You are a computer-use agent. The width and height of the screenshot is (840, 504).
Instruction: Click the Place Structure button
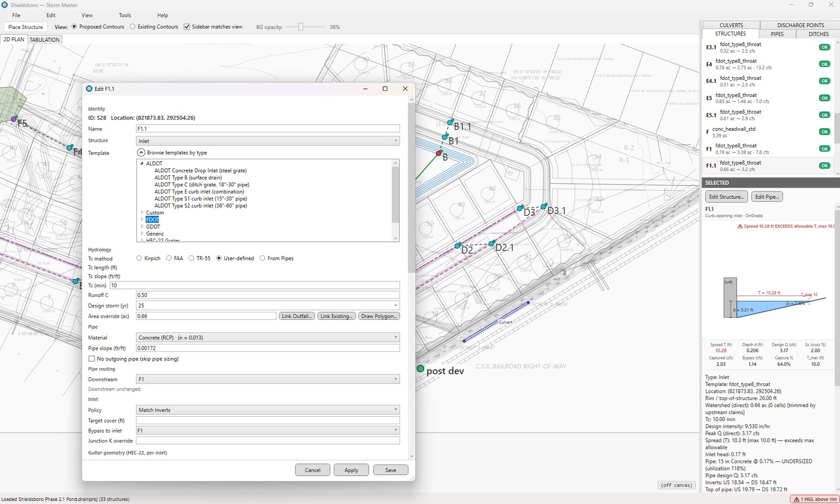[26, 27]
